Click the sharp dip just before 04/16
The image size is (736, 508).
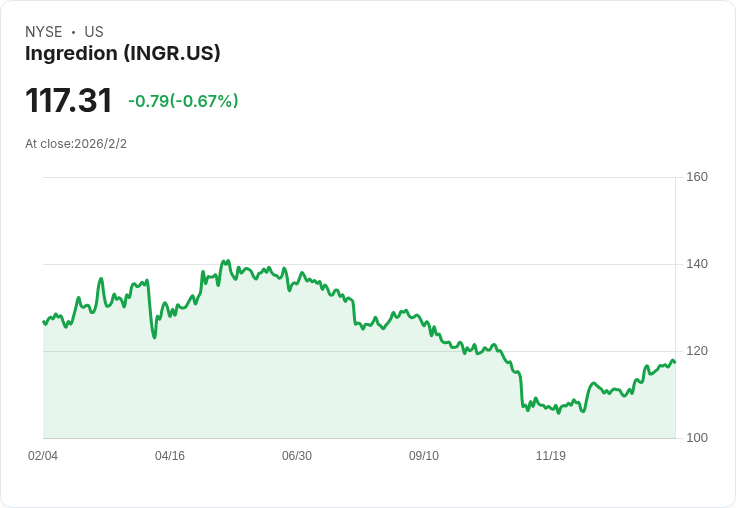154,337
